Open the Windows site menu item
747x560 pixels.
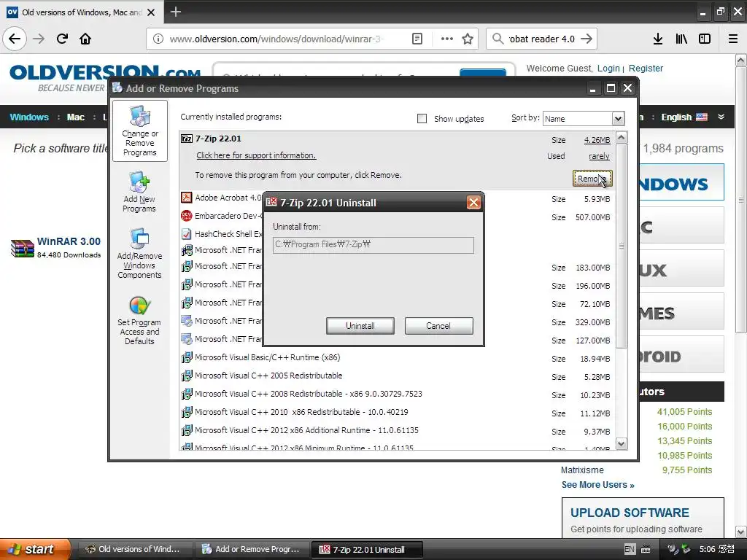(x=29, y=117)
